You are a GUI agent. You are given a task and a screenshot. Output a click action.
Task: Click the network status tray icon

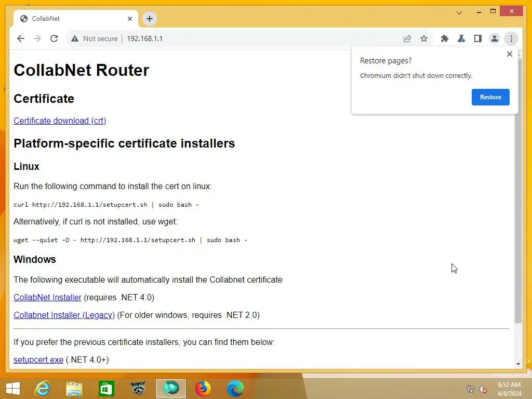point(470,389)
